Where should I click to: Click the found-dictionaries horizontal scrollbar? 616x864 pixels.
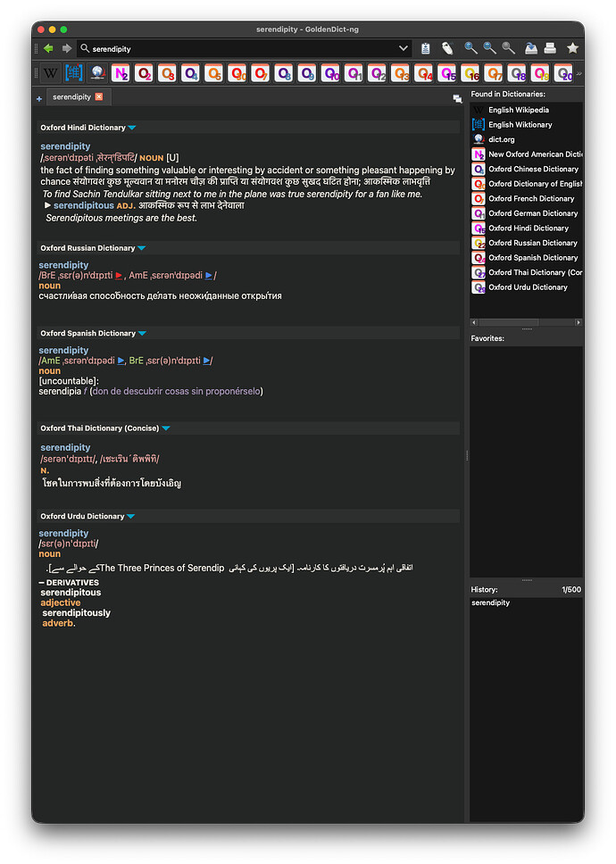coord(526,323)
